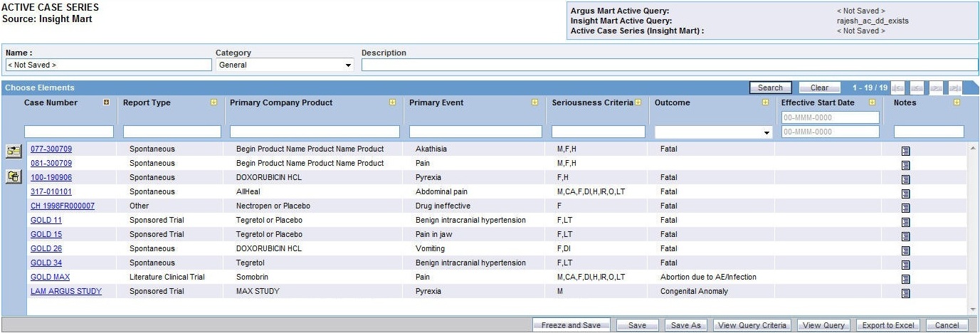Viewport: 980px width, 333px height.
Task: Open notes icon for case GOLD 15
Action: point(906,236)
